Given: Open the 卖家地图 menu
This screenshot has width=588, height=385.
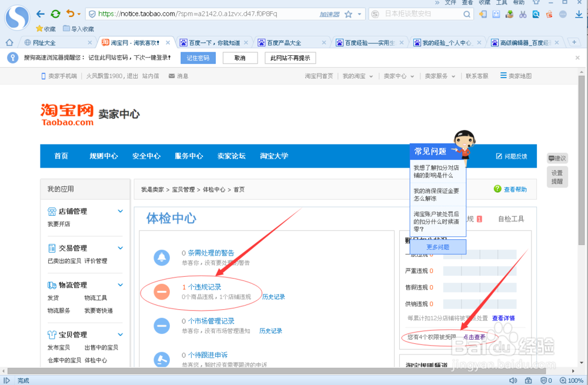Looking at the screenshot, I should (x=516, y=76).
